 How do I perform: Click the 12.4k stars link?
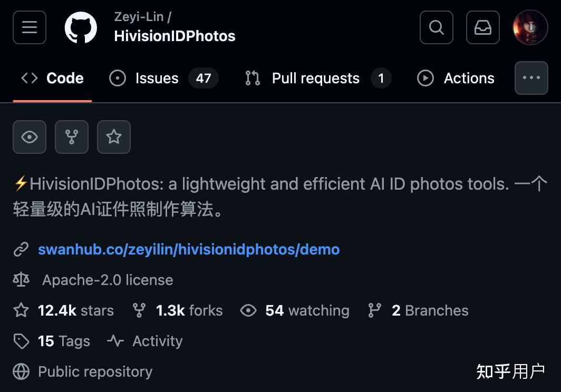point(75,310)
